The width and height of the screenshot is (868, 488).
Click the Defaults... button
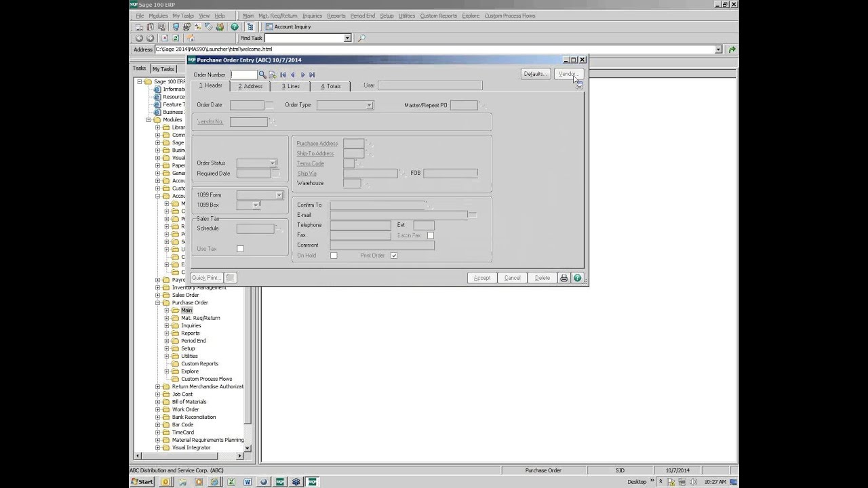pos(535,74)
